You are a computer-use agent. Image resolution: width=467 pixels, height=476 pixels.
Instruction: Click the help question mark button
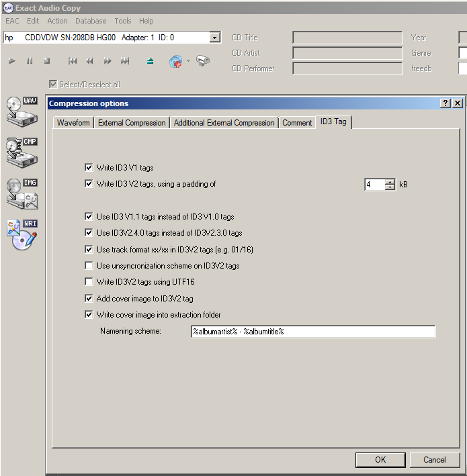pos(445,103)
